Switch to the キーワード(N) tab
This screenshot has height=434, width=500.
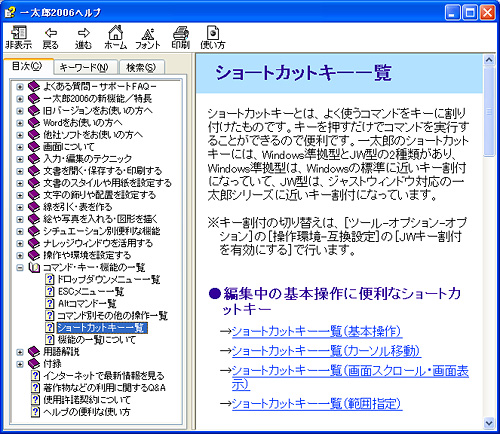85,68
